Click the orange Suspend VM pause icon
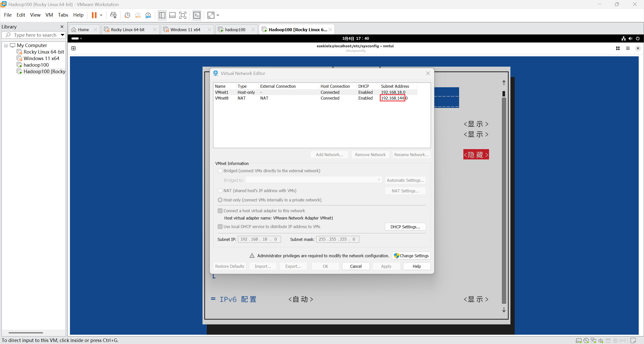This screenshot has width=644, height=344. (x=94, y=15)
